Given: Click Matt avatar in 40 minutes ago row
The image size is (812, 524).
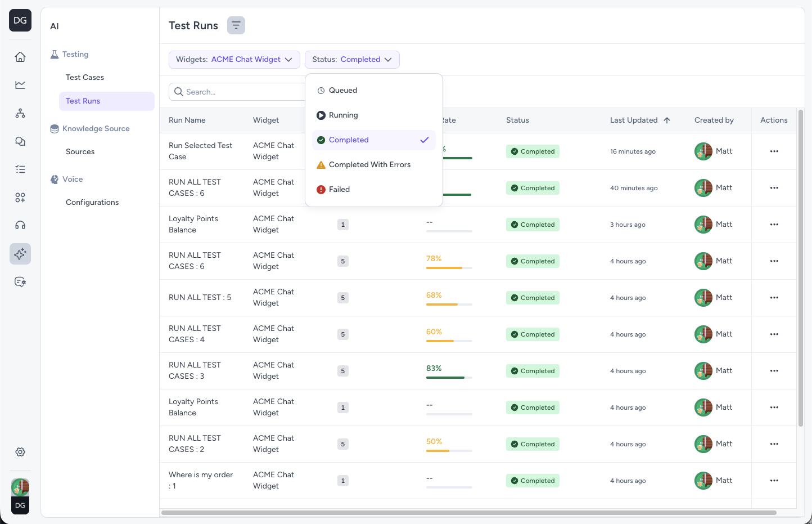Looking at the screenshot, I should 703,188.
